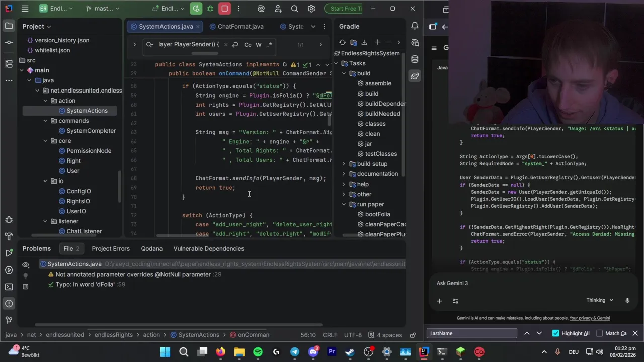This screenshot has width=644, height=362.
Task: Click search history icon in find bar
Action: pyautogui.click(x=149, y=44)
